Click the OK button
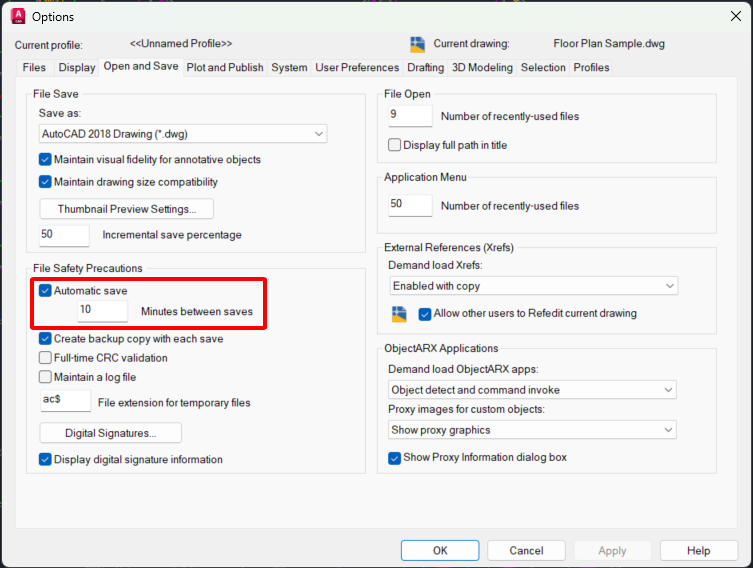The image size is (753, 568). (x=440, y=550)
